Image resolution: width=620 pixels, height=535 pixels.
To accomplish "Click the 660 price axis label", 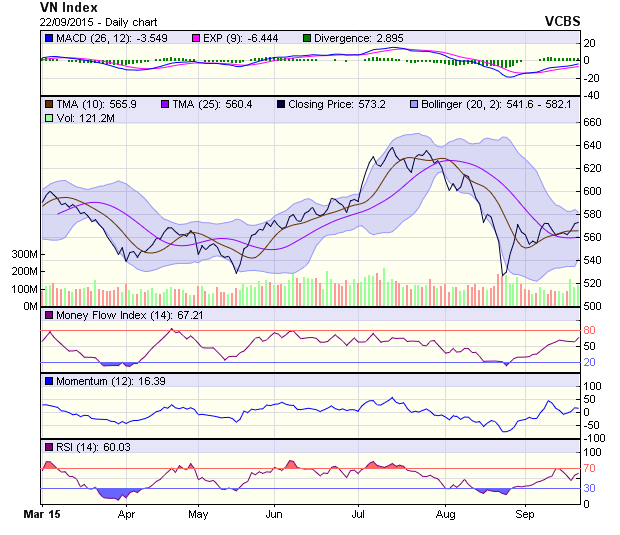I will click(x=594, y=122).
